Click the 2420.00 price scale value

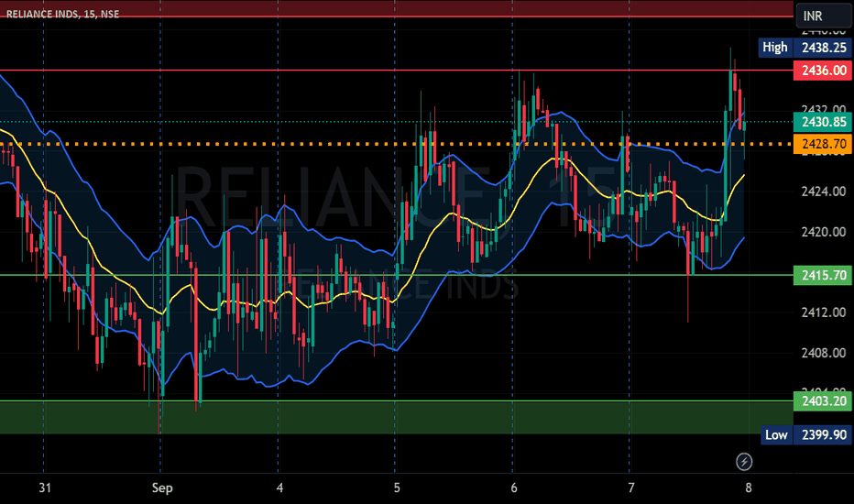pyautogui.click(x=824, y=232)
